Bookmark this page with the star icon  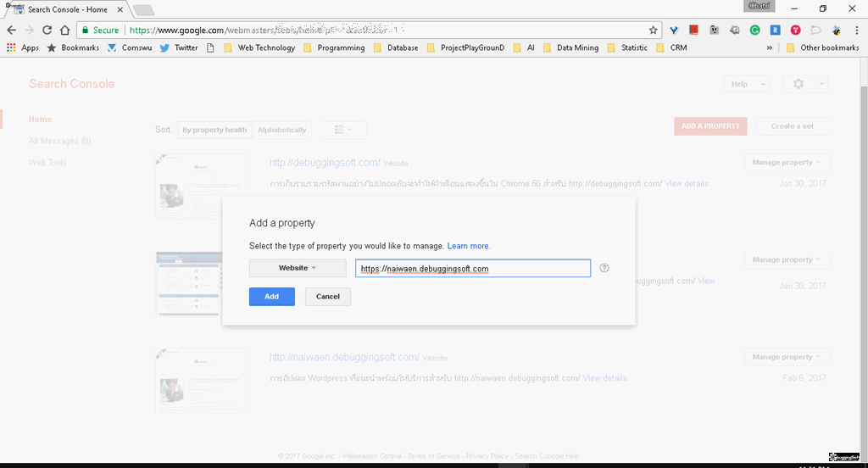[x=654, y=30]
